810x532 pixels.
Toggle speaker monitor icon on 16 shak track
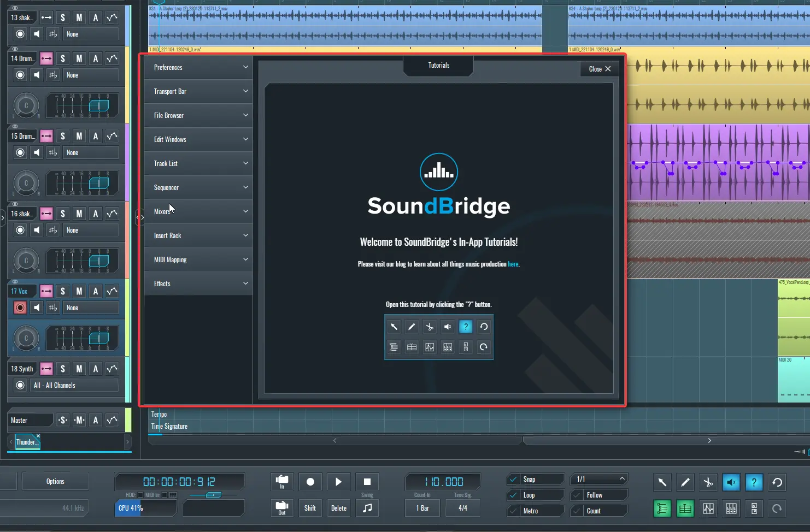[37, 230]
